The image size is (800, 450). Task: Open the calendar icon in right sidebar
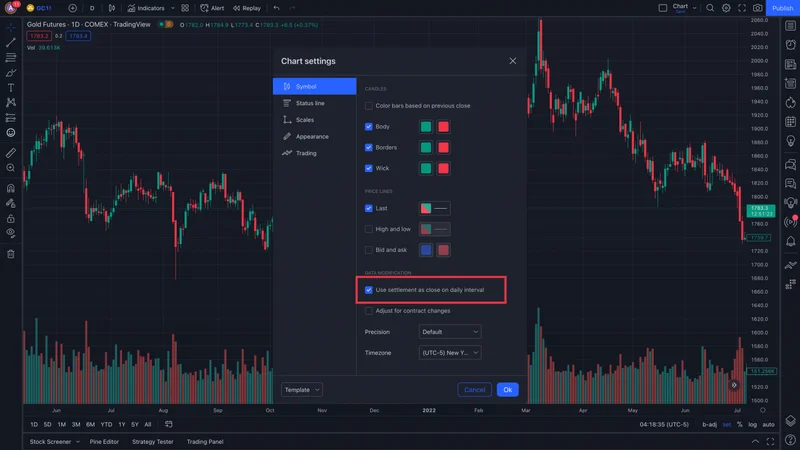(x=790, y=121)
